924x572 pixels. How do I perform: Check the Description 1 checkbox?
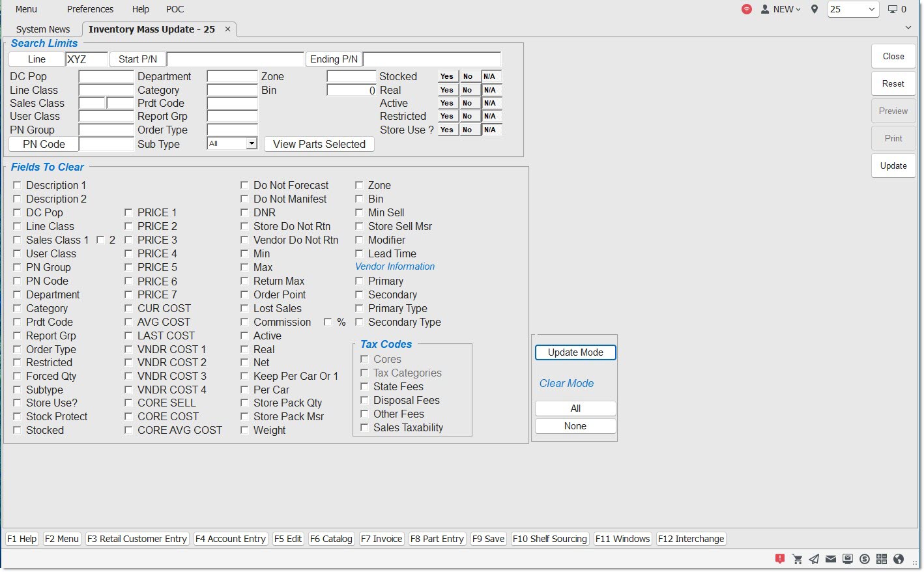[18, 185]
